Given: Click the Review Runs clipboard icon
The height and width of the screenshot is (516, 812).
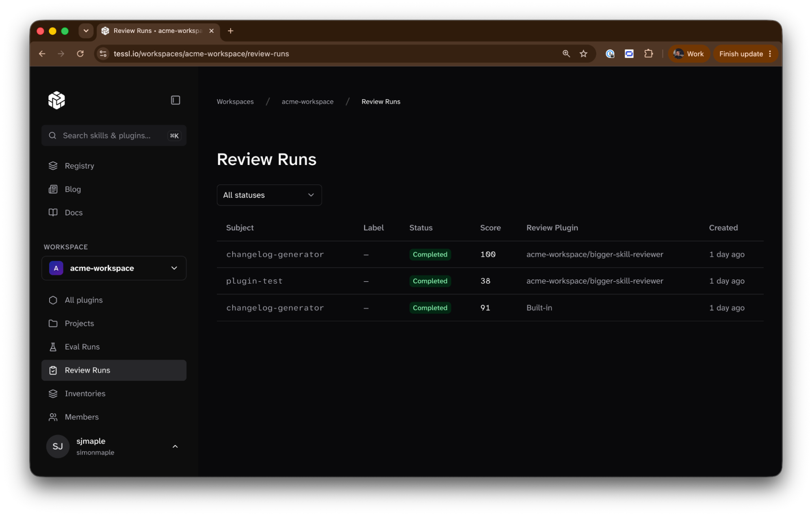Looking at the screenshot, I should tap(53, 370).
